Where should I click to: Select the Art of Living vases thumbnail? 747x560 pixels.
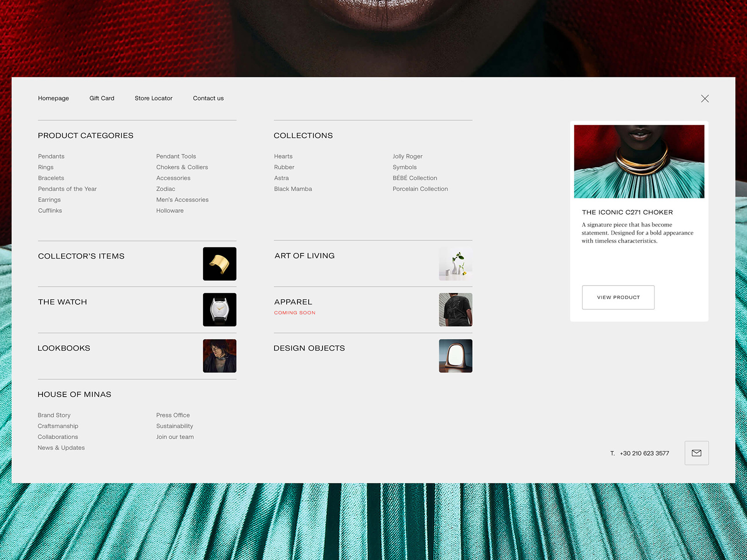[x=455, y=264]
